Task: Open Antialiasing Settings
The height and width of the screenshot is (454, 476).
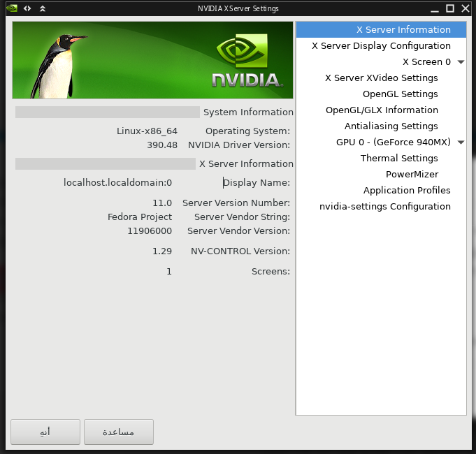Action: coord(391,126)
